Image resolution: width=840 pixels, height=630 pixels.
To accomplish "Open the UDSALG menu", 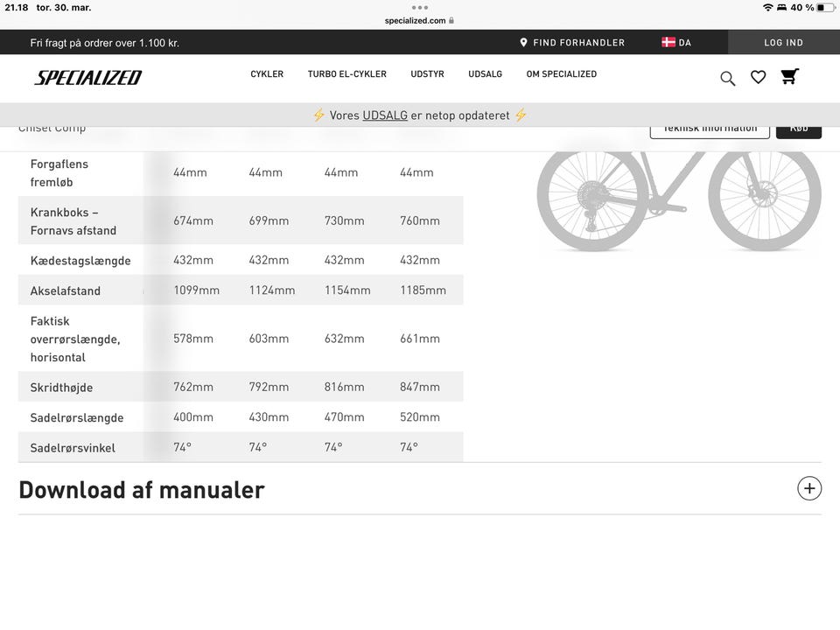I will click(486, 73).
